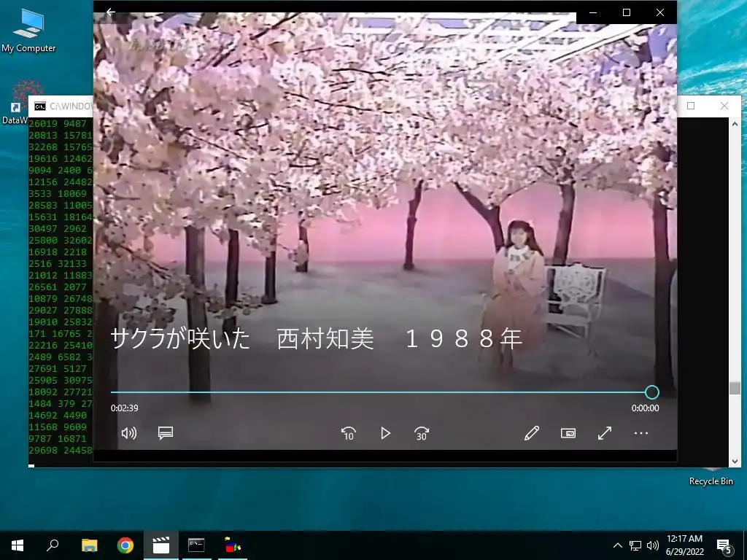Open the subtitles and captions menu
This screenshot has height=560, width=747.
[166, 433]
